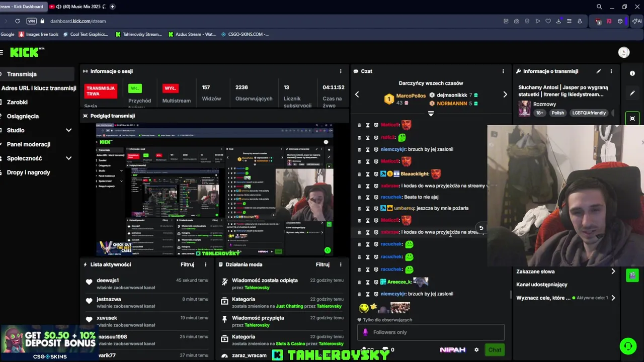Open Informacje o transmisji three-dot menu
Viewport: 644px width, 362px height.
coord(611,71)
